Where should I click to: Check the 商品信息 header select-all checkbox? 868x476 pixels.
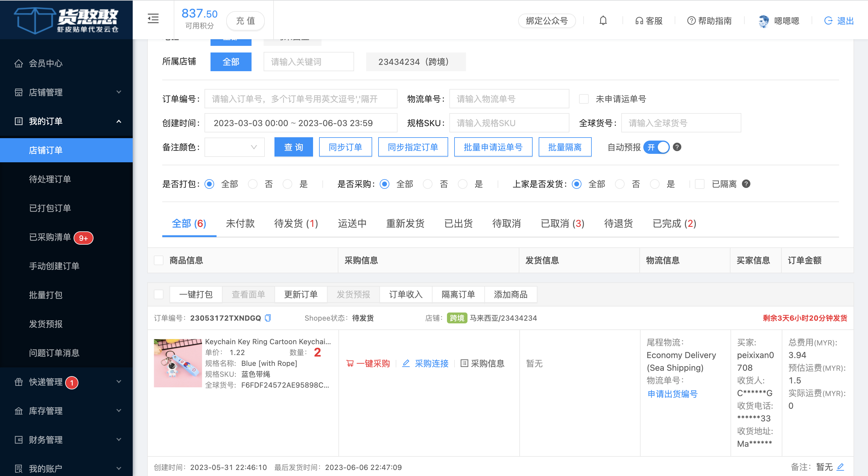coord(159,260)
